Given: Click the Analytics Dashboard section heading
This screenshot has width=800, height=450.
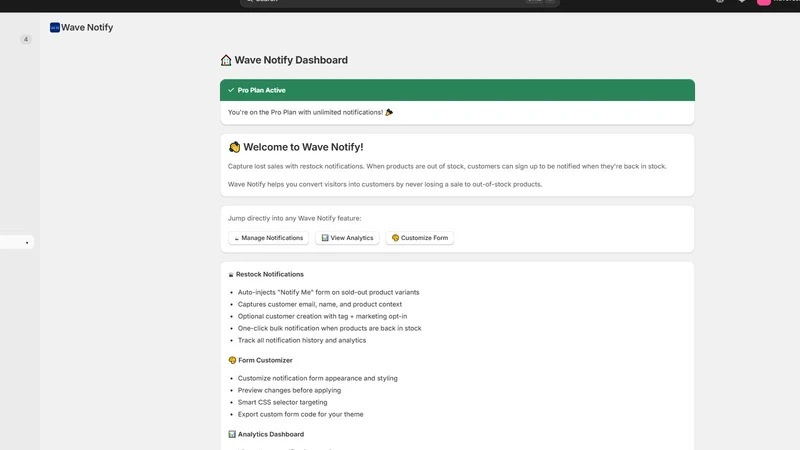Looking at the screenshot, I should coord(271,434).
